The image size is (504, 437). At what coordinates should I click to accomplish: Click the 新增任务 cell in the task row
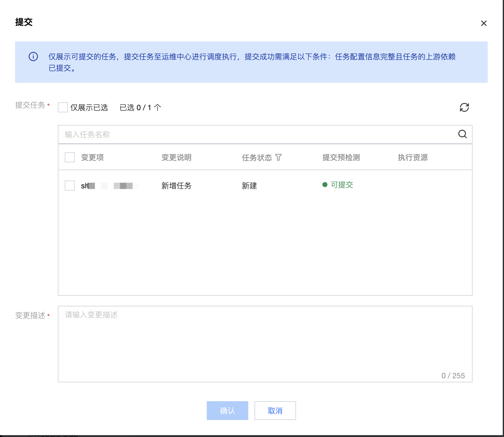[176, 186]
